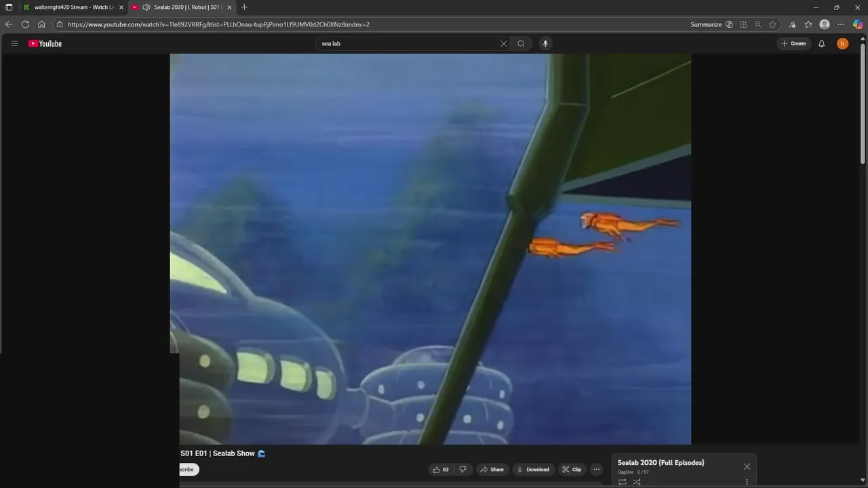Mute the Sealab tab via speaker icon
Viewport: 868px width, 488px height.
pos(146,7)
